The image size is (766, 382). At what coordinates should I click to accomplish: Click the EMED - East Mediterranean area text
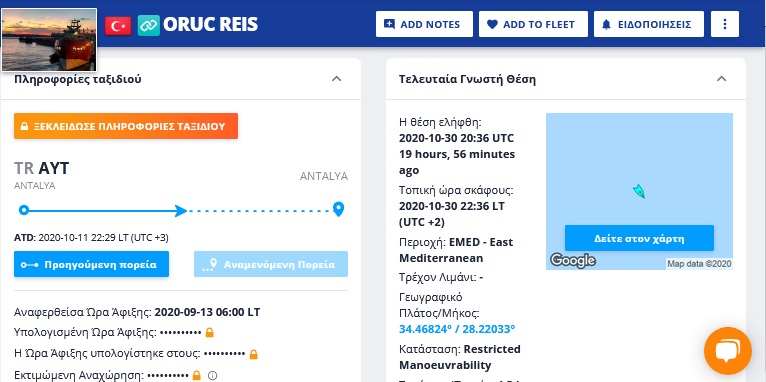tap(456, 250)
